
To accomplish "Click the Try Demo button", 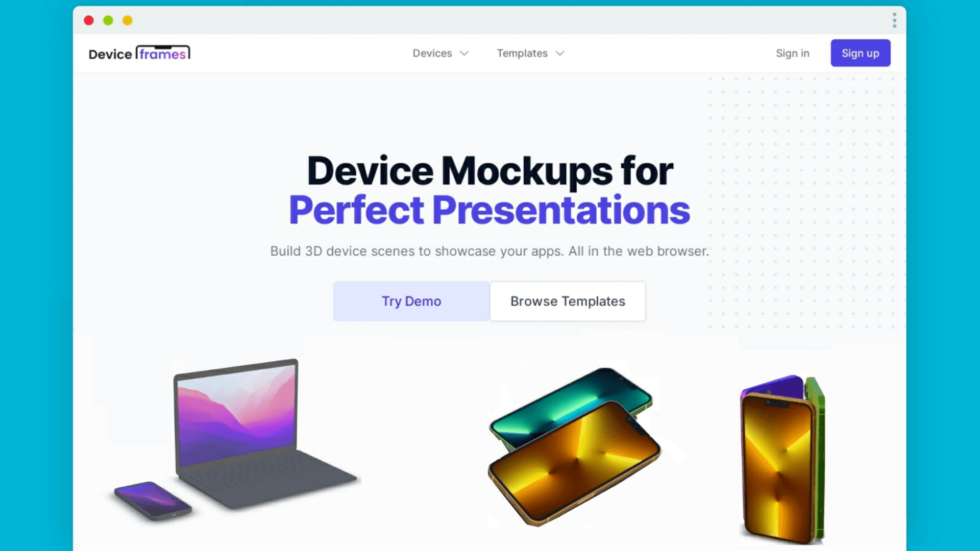I will [411, 300].
